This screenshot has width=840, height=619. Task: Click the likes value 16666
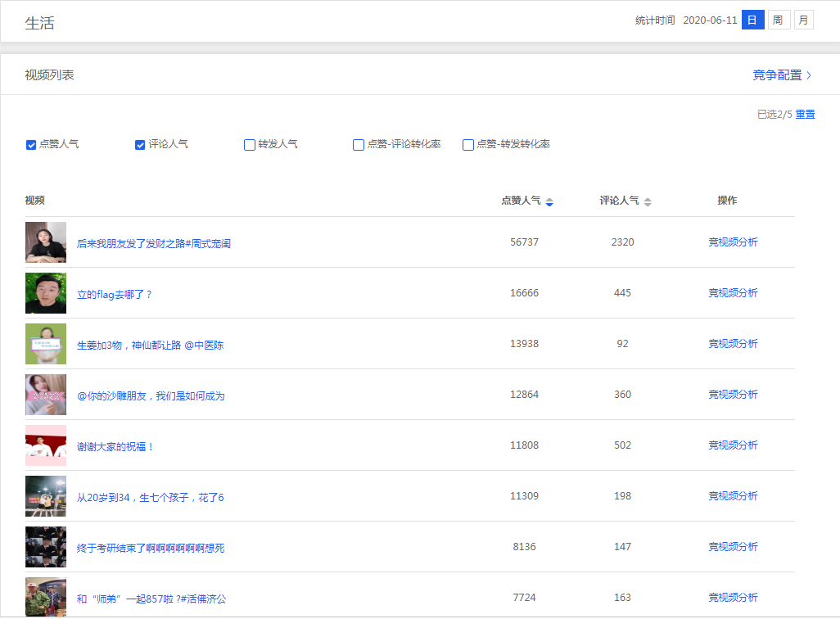(525, 293)
